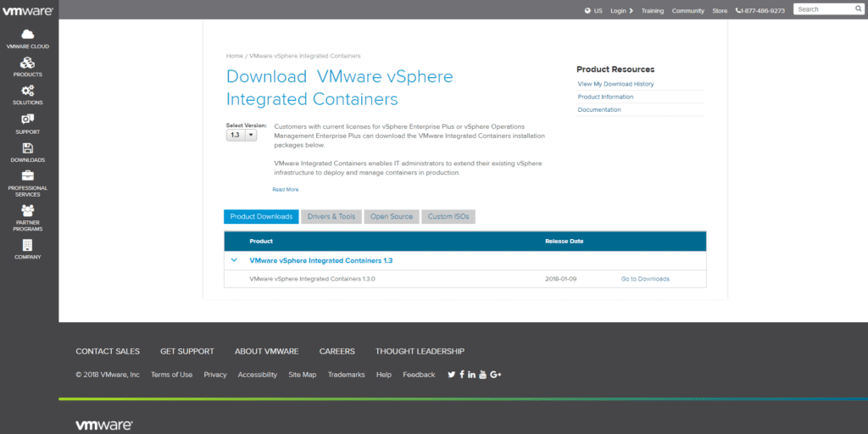This screenshot has height=434, width=868.
Task: Open Company building icon in sidebar
Action: 28,245
